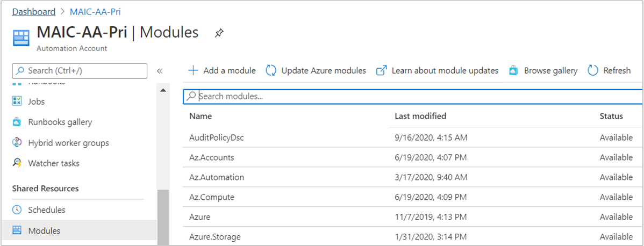Image resolution: width=644 pixels, height=246 pixels.
Task: Click Update Azure modules button
Action: click(x=316, y=70)
